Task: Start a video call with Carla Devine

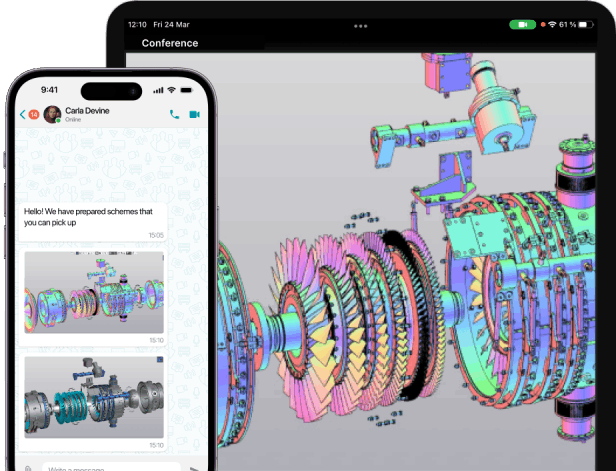Action: point(194,115)
